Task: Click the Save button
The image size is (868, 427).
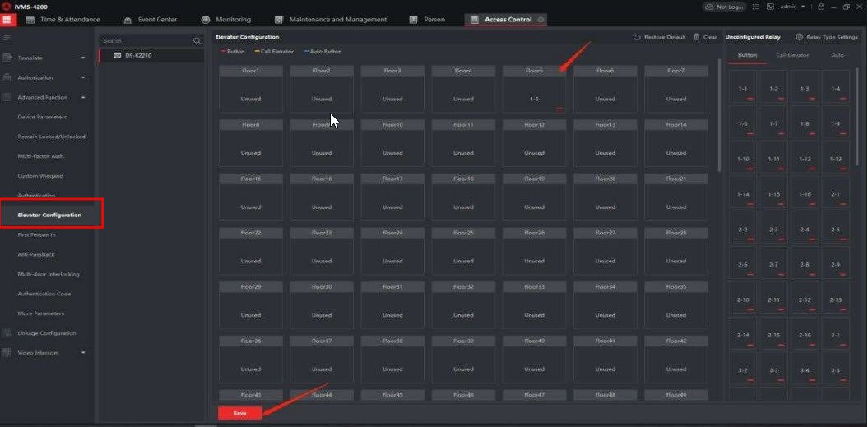Action: coord(239,413)
